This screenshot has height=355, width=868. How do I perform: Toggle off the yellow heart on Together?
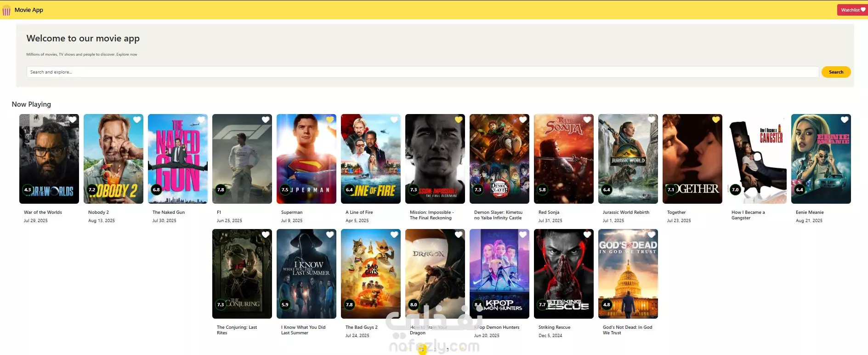(x=716, y=120)
